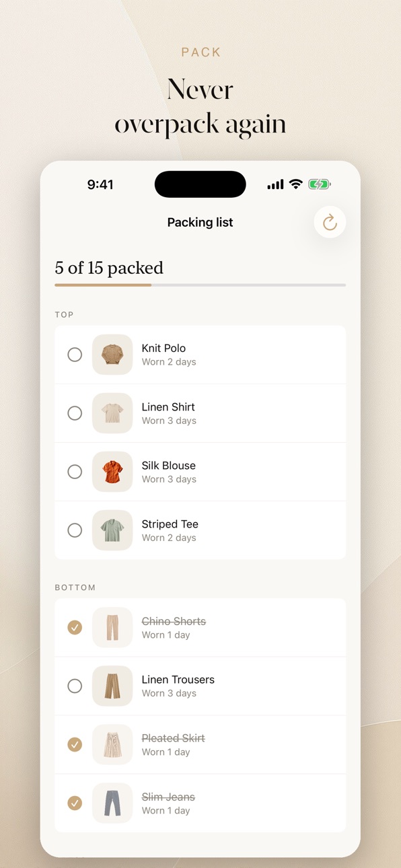Viewport: 401px width, 868px height.
Task: Select the Pleated Skirt clothing icon
Action: pos(112,744)
